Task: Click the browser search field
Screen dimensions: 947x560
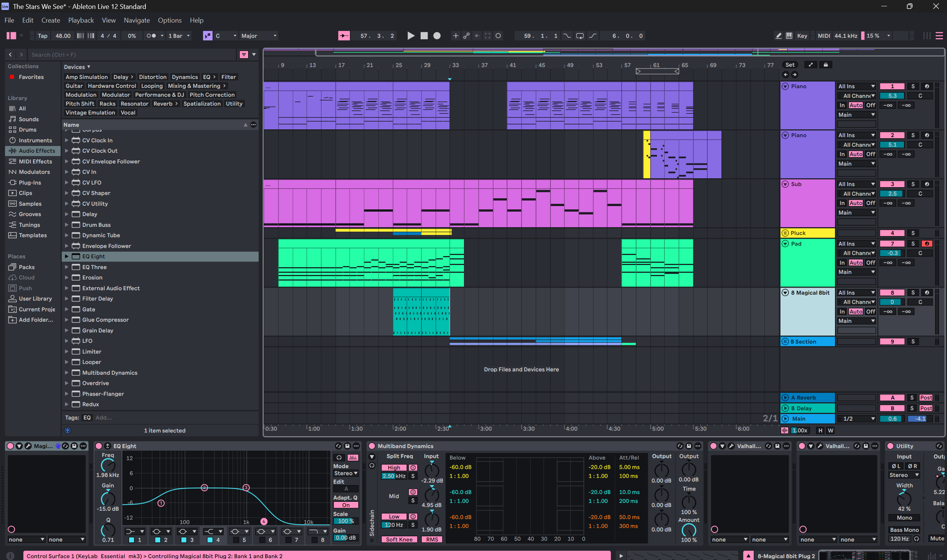Action: (x=132, y=55)
